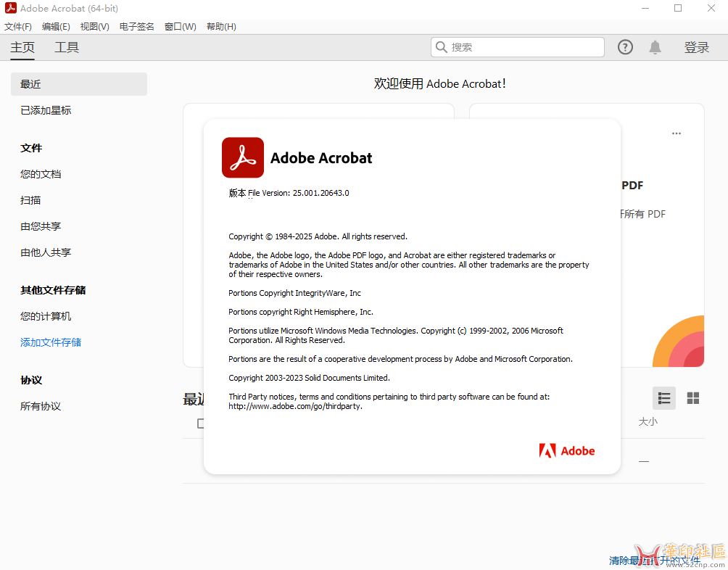Click Adobe Acrobat logo in About dialog
728x570 pixels.
pyautogui.click(x=243, y=157)
